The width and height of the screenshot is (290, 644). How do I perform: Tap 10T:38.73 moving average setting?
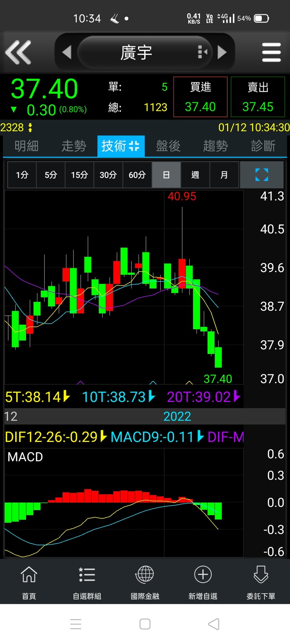click(x=118, y=397)
